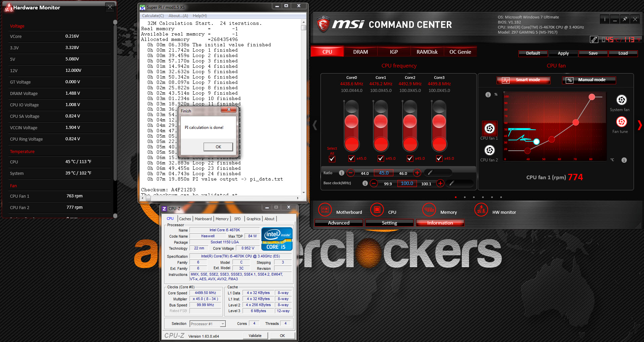The width and height of the screenshot is (644, 342).
Task: Switch to the DRAM tab
Action: (x=360, y=52)
